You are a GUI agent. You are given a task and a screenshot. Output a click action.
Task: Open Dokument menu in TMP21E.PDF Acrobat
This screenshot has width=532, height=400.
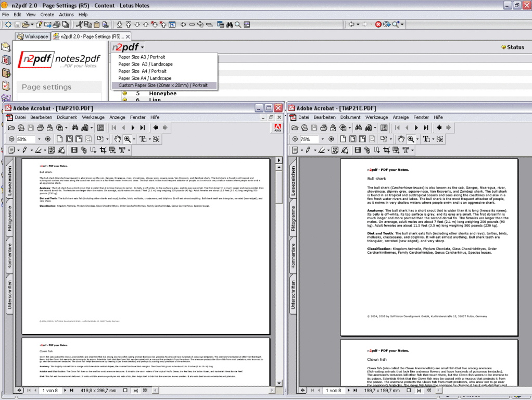point(350,117)
